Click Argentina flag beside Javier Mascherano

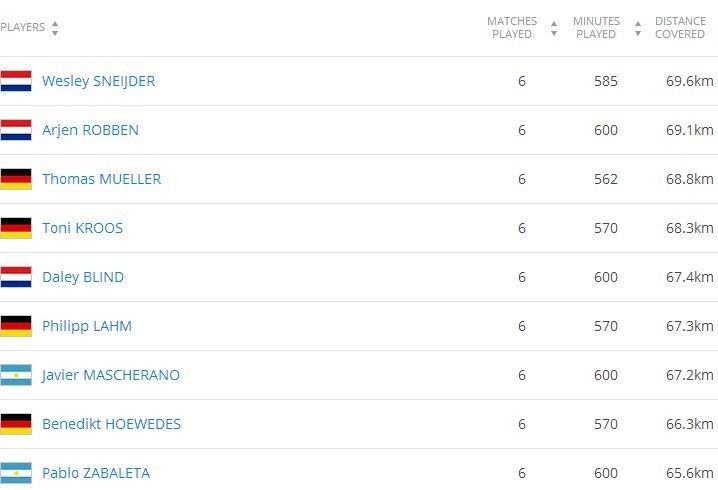(x=16, y=375)
